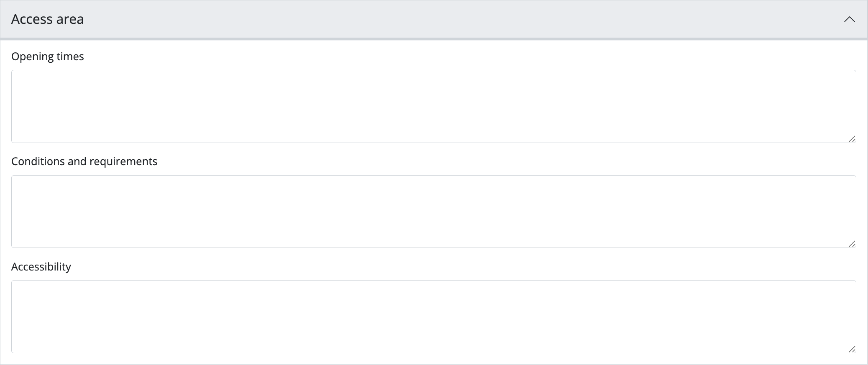This screenshot has width=868, height=365.
Task: Grab the corner grip of the first textarea
Action: 852,139
